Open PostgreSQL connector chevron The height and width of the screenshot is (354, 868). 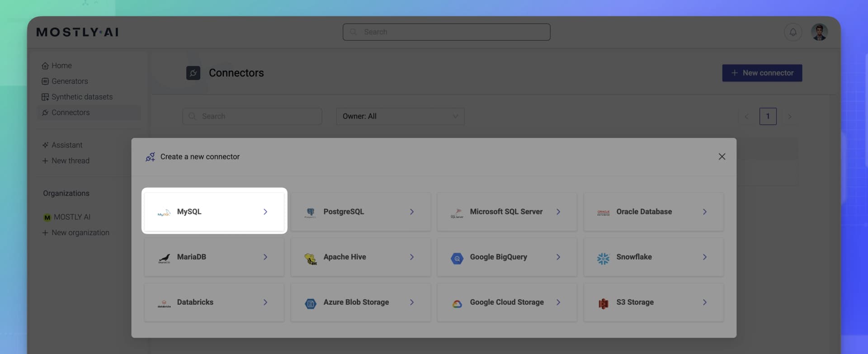412,212
